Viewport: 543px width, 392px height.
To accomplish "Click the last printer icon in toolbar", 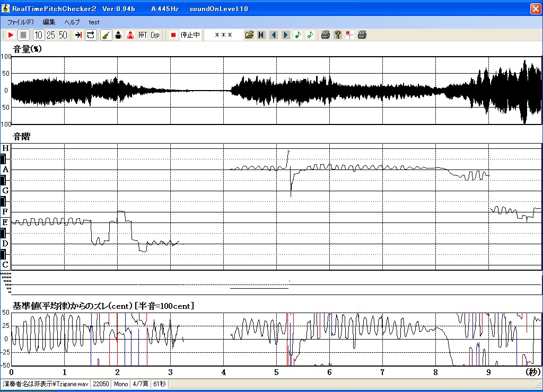I will click(x=362, y=35).
